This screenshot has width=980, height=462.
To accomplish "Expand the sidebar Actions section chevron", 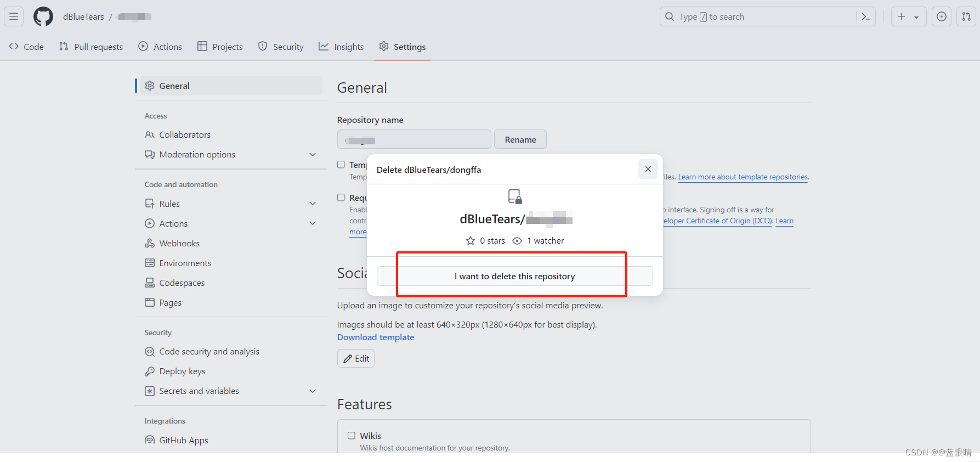I will pyautogui.click(x=313, y=223).
